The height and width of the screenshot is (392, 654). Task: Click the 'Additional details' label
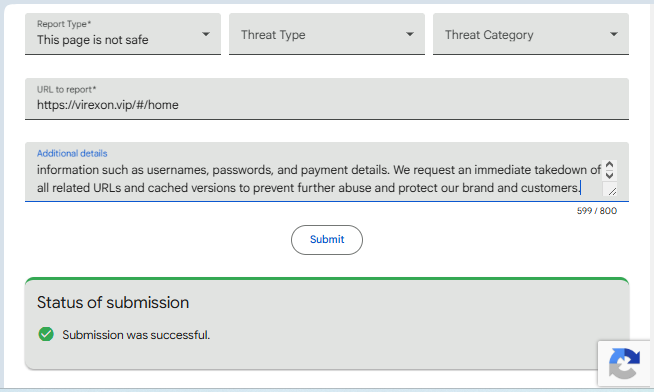coord(72,153)
